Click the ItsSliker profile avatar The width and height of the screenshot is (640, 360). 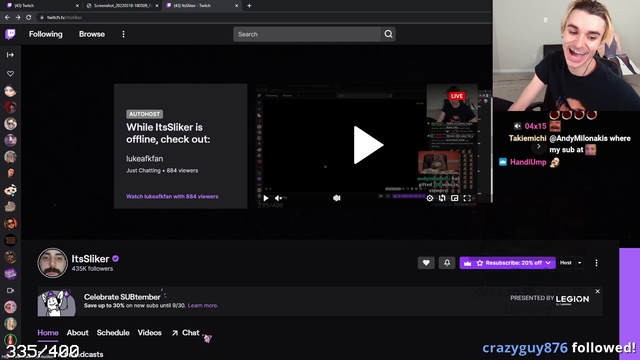pyautogui.click(x=52, y=263)
